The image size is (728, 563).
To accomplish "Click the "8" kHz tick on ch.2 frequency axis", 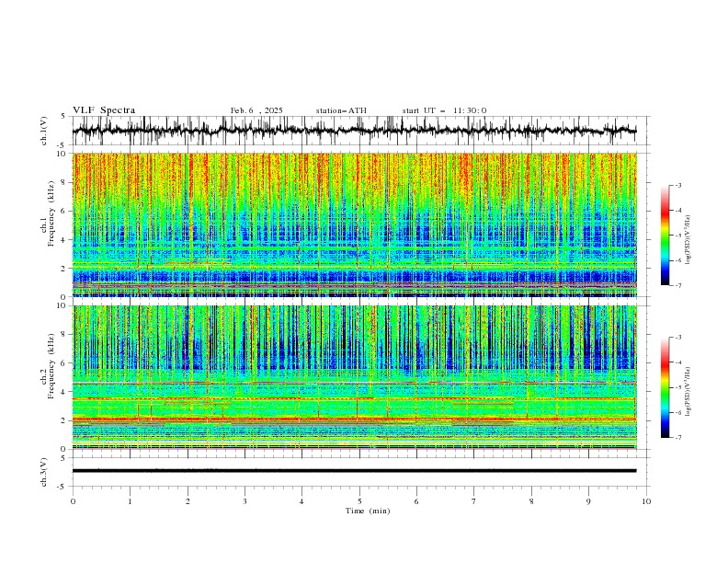I will click(64, 335).
